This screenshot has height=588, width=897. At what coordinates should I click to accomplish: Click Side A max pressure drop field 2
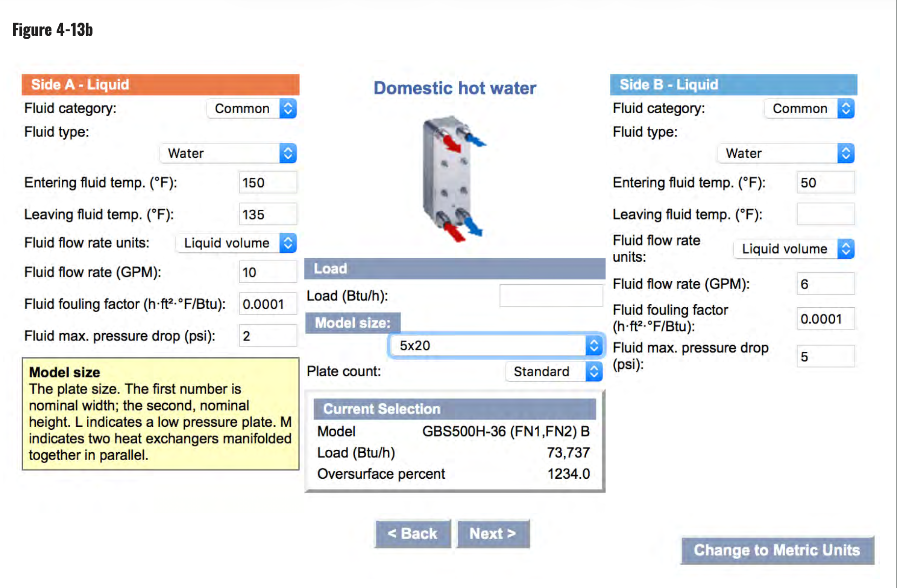(268, 336)
